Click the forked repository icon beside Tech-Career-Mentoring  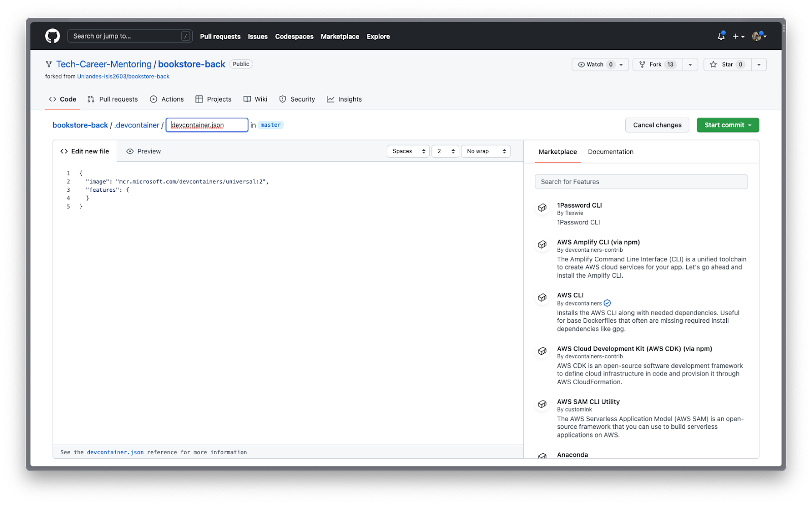coord(49,64)
